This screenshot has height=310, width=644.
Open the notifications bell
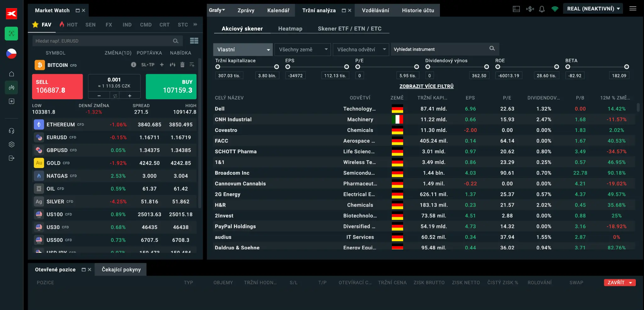pos(541,9)
